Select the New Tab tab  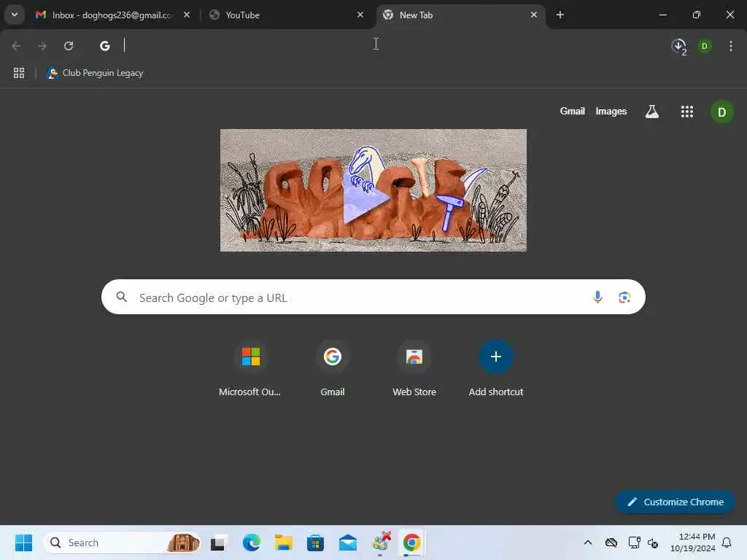[x=461, y=15]
